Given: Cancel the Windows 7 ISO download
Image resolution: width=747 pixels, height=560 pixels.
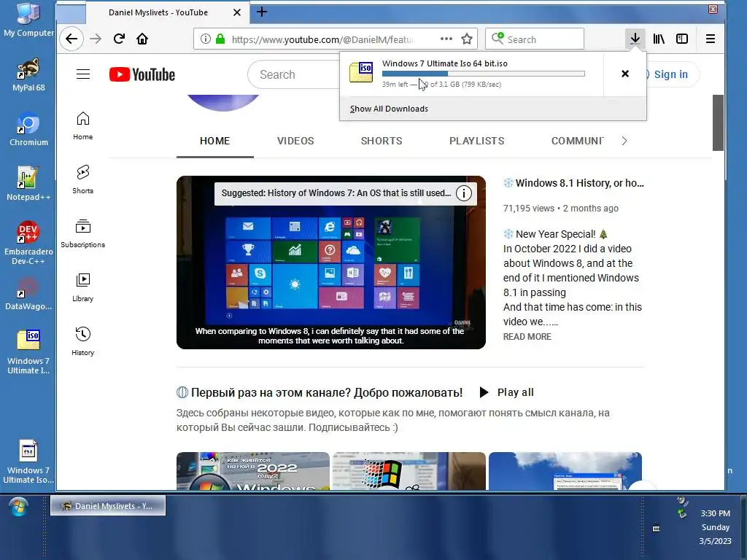Looking at the screenshot, I should click(625, 74).
